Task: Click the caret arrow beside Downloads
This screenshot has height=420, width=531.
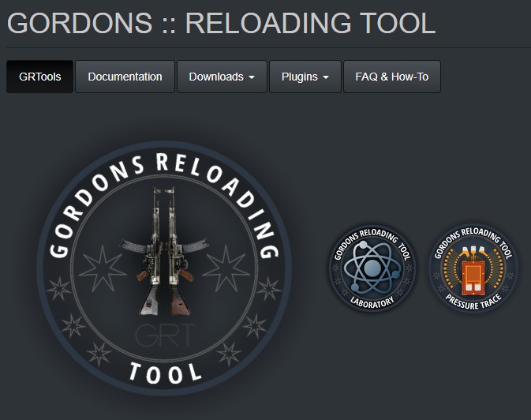Action: point(252,77)
